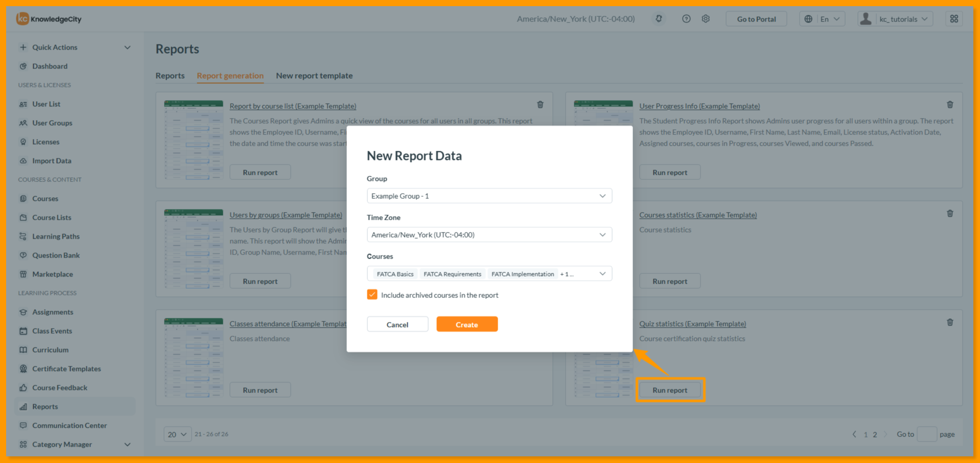Click the Quick Actions plus icon
The height and width of the screenshot is (463, 980).
tap(23, 47)
